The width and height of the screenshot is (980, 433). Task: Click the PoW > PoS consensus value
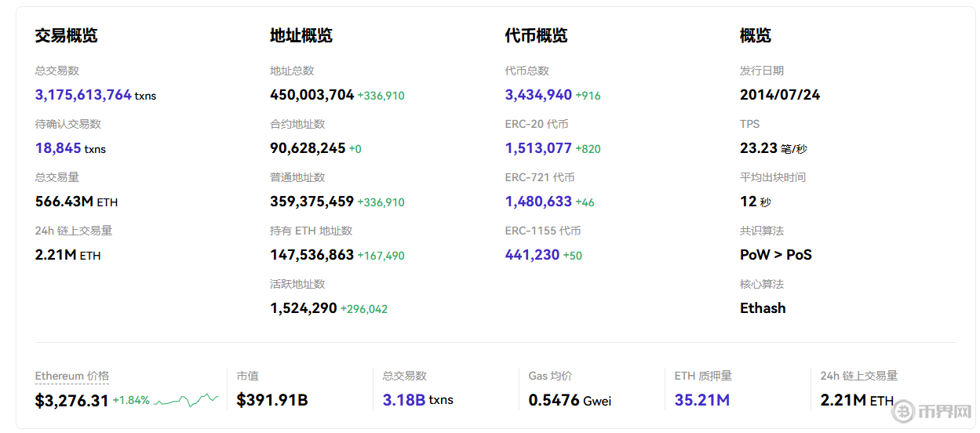coord(775,255)
